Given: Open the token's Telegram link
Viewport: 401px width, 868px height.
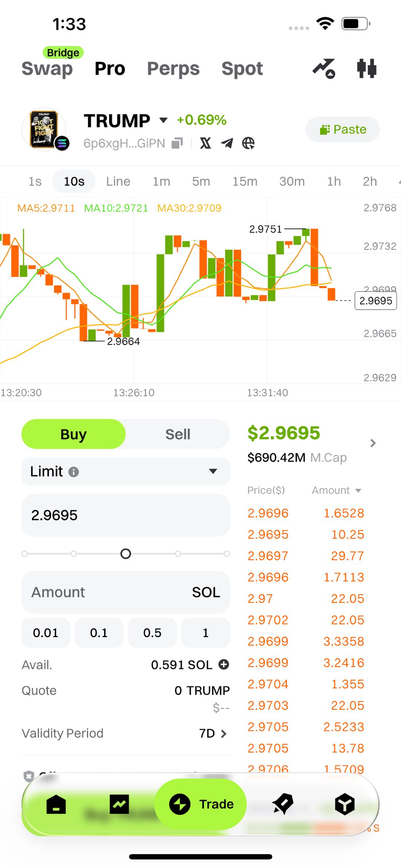Looking at the screenshot, I should [227, 143].
